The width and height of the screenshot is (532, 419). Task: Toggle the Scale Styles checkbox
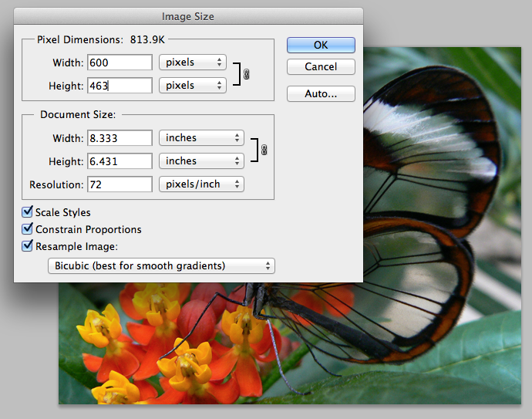28,212
